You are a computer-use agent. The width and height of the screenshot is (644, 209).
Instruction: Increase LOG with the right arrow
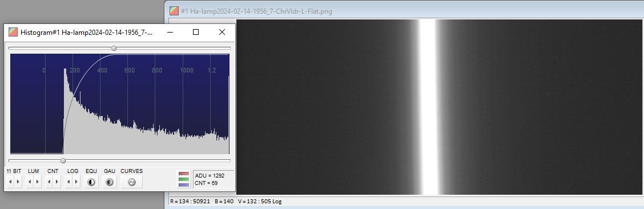[77, 182]
